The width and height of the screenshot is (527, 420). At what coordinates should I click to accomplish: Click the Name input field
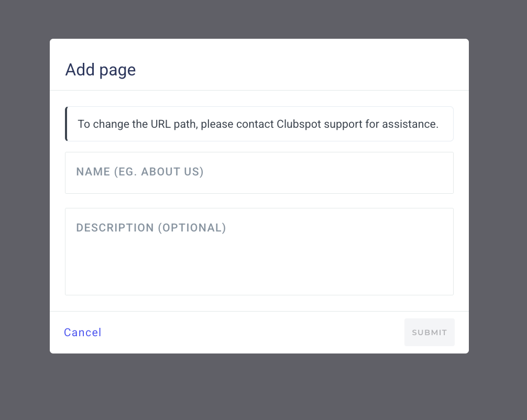tap(259, 172)
